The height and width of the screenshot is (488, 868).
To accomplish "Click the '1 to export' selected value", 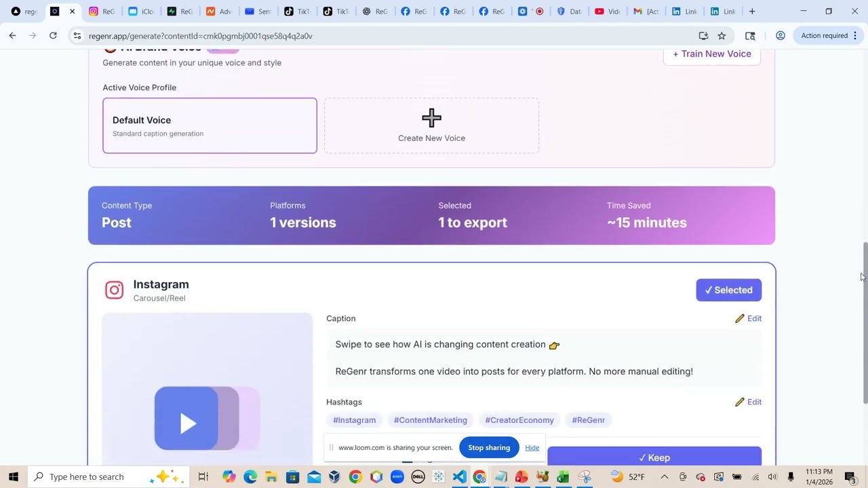I will tap(473, 222).
